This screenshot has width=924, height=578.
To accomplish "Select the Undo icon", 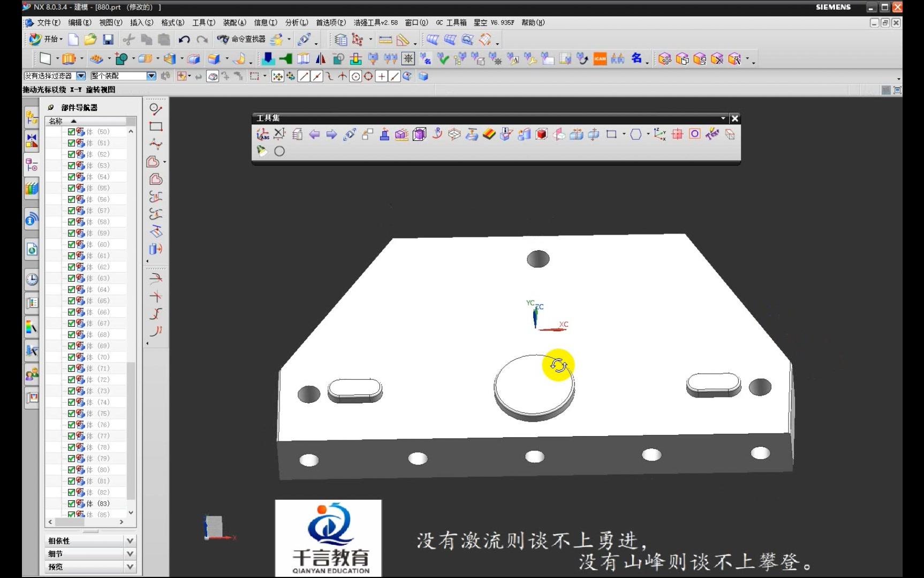I will pos(185,39).
